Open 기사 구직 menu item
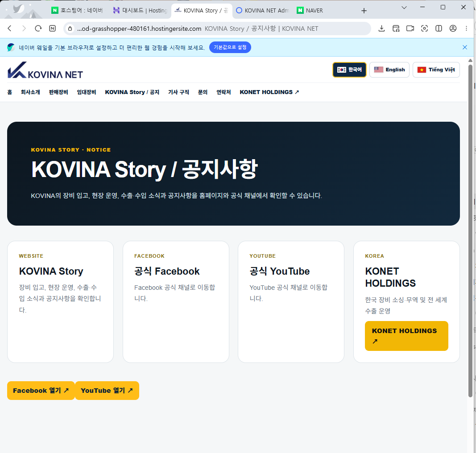The image size is (476, 453). coord(178,92)
